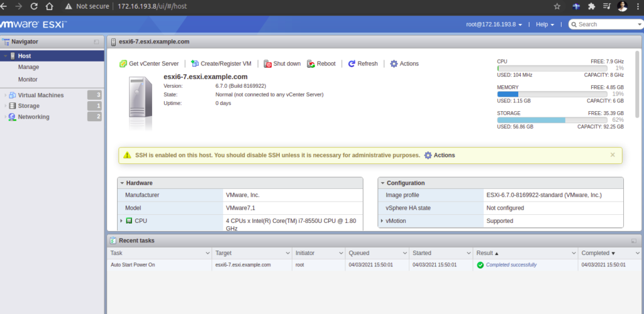Click the Memory usage bar
The image size is (644, 314).
(x=552, y=94)
